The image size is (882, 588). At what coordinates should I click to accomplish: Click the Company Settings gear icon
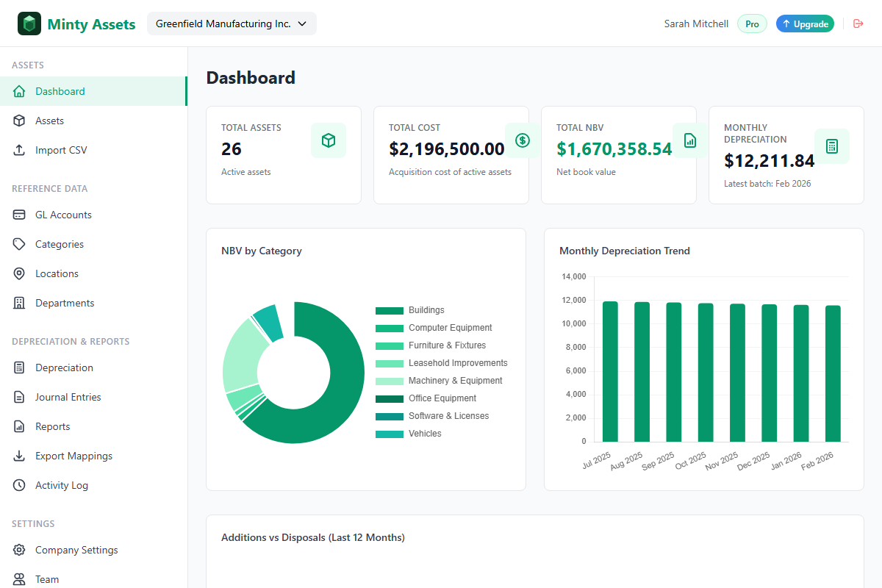[20, 550]
